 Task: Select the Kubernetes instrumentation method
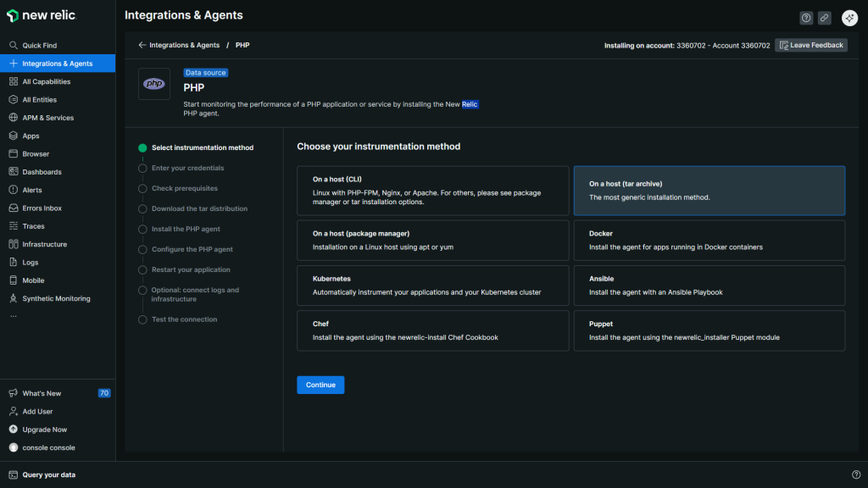point(432,286)
